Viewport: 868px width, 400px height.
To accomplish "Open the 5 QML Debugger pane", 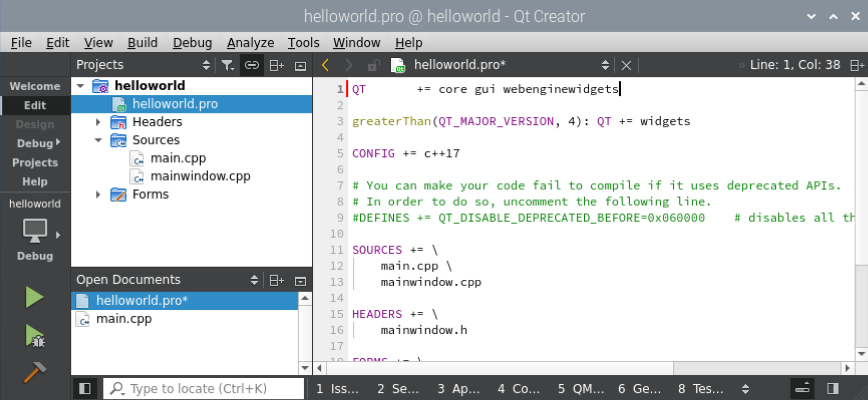I will coord(581,389).
